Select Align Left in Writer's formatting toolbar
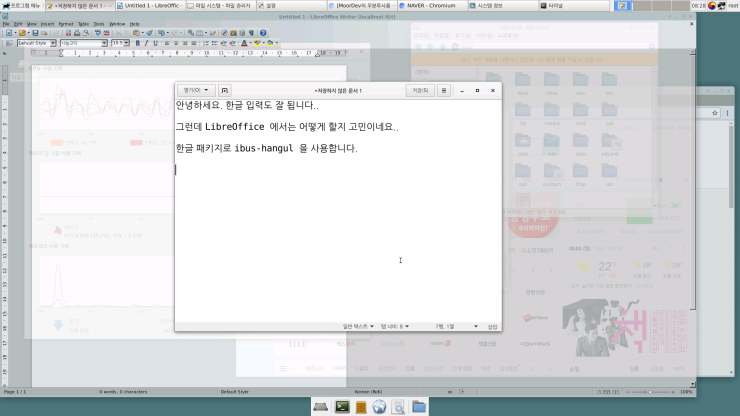Screen dimensions: 740x416 pos(167,43)
